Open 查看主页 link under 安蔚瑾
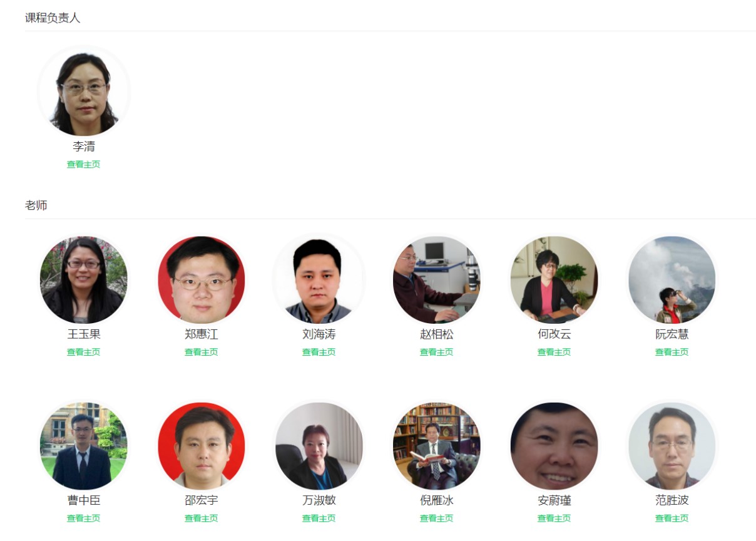Viewport: 756px width, 541px height. (x=554, y=518)
